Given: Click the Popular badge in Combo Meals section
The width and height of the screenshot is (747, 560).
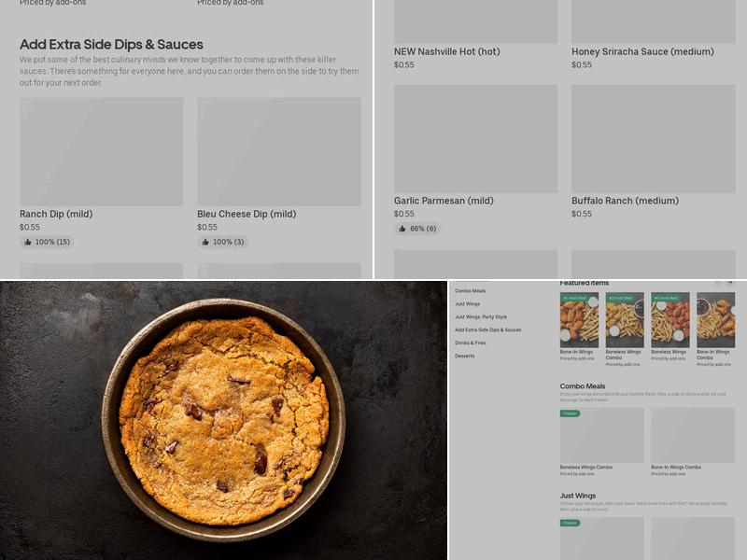Looking at the screenshot, I should (570, 413).
